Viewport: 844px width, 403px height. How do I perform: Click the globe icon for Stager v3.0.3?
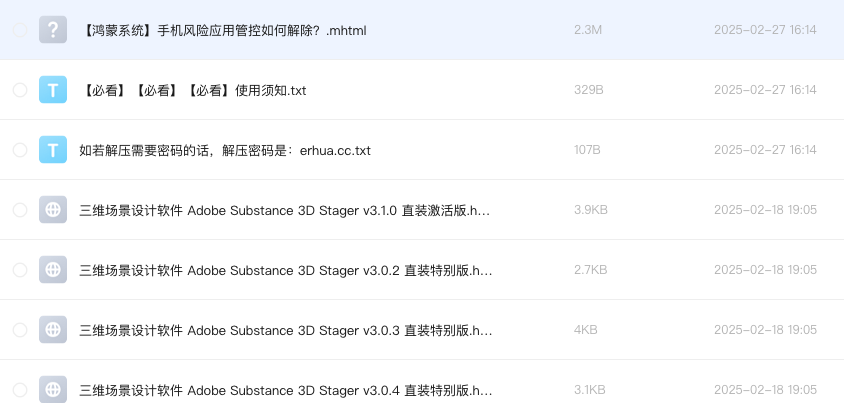[x=53, y=330]
